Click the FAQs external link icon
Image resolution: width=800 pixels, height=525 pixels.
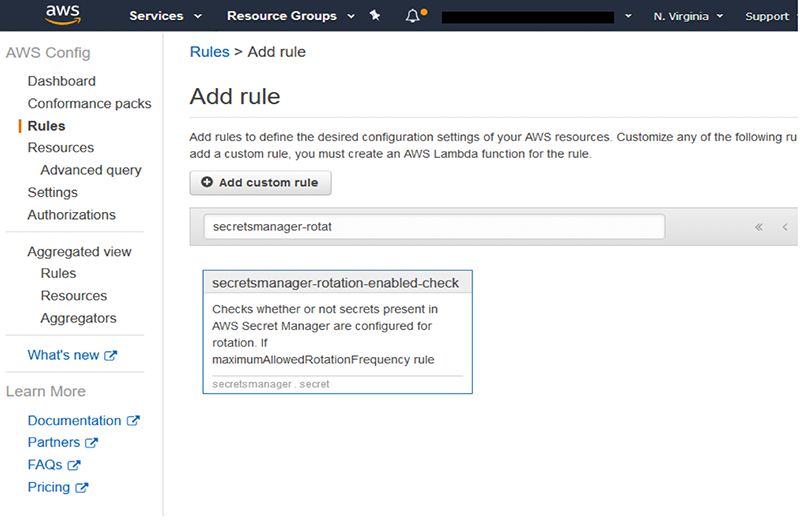coord(74,465)
